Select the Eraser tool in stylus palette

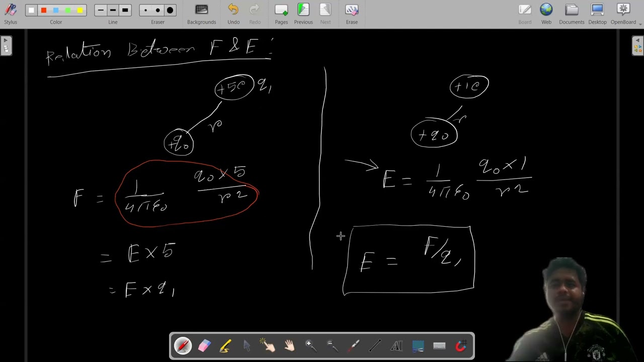pyautogui.click(x=204, y=346)
